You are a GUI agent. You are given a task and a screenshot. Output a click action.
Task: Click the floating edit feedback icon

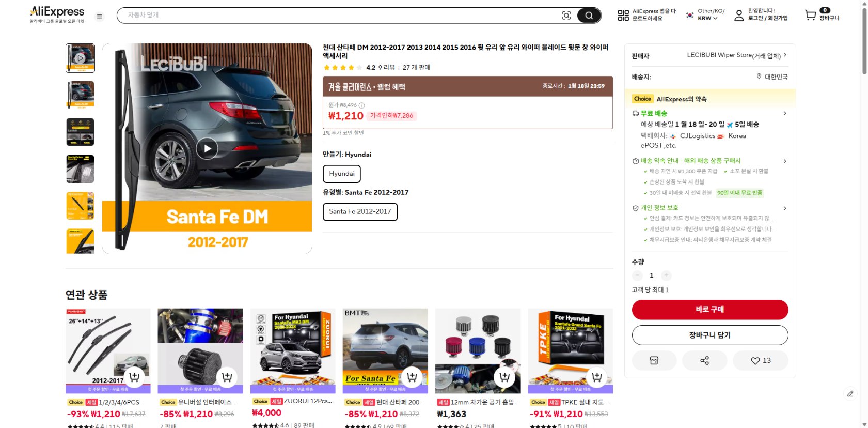[x=850, y=394]
